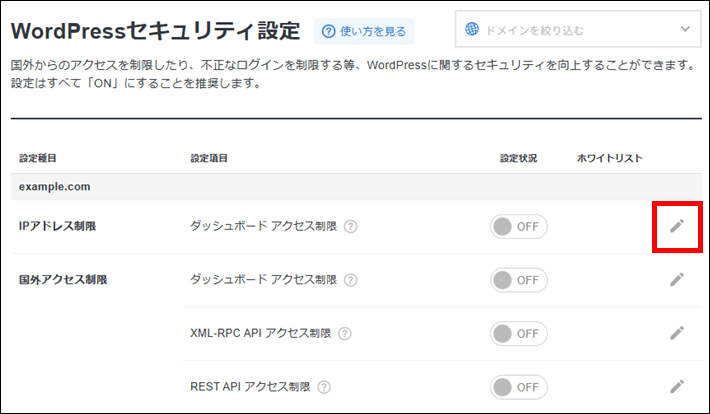
Task: Click the 設定種目 column header
Action: point(38,158)
